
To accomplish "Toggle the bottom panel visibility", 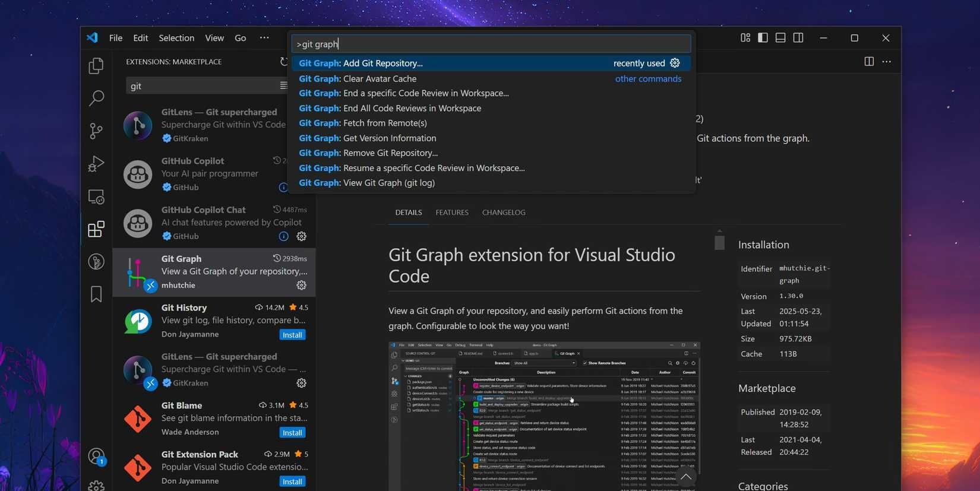I will [780, 37].
